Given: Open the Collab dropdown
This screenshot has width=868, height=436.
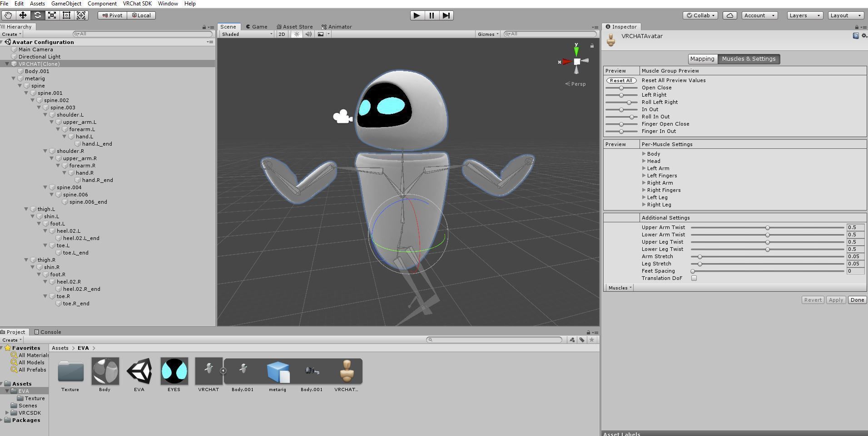Looking at the screenshot, I should (700, 15).
